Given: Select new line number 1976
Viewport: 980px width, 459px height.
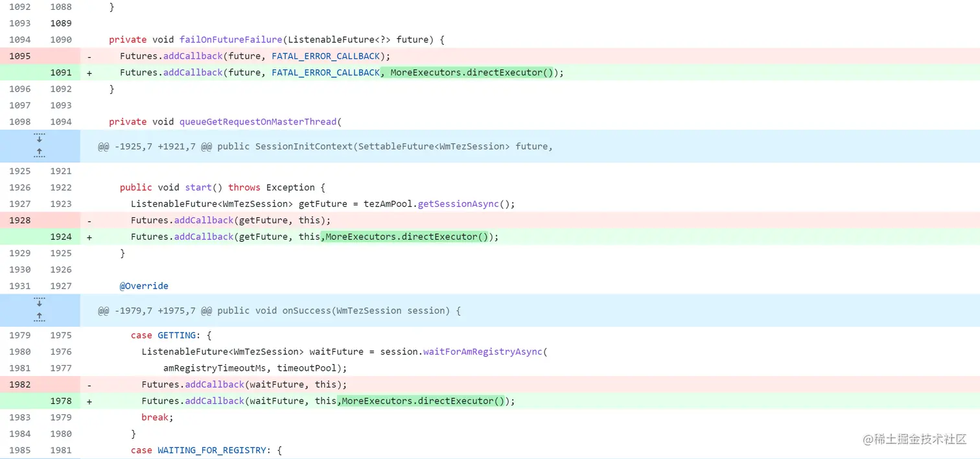Looking at the screenshot, I should click(61, 351).
